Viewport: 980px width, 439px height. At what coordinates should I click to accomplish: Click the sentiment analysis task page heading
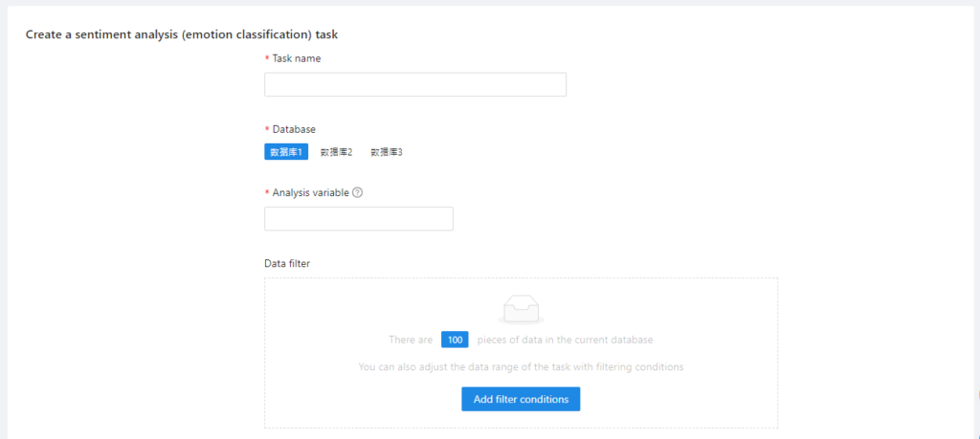pos(182,34)
